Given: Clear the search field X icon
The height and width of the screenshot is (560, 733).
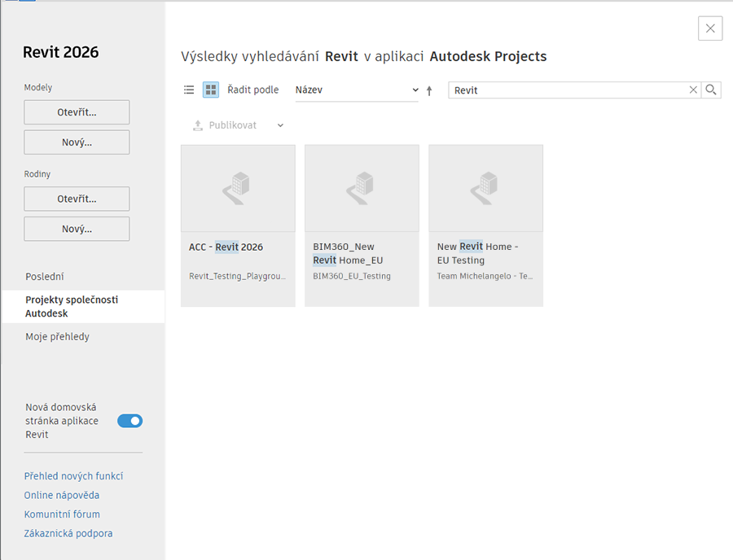Looking at the screenshot, I should pyautogui.click(x=693, y=90).
